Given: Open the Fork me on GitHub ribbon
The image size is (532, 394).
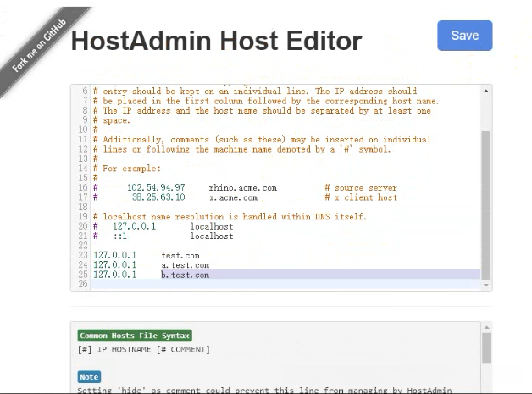Looking at the screenshot, I should click(x=39, y=45).
